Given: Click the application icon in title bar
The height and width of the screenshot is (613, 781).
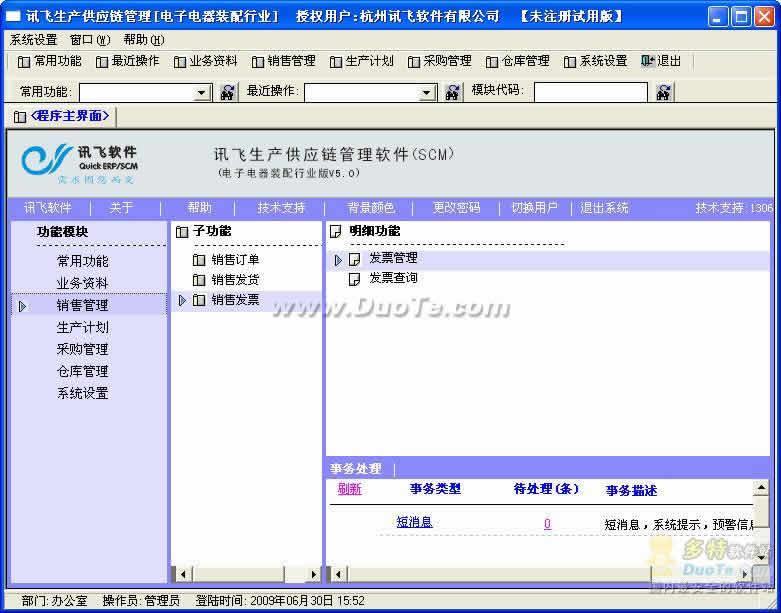Looking at the screenshot, I should [13, 16].
